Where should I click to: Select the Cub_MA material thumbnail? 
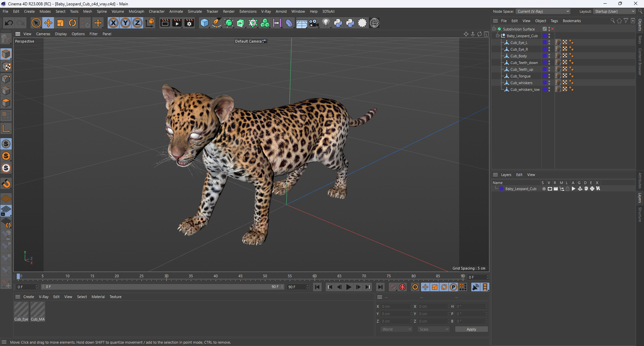[x=38, y=309]
